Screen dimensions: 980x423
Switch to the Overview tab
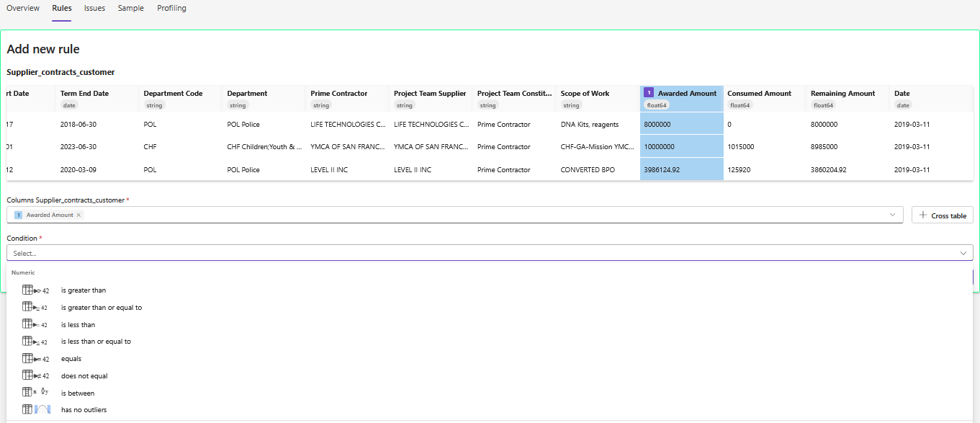pos(23,9)
